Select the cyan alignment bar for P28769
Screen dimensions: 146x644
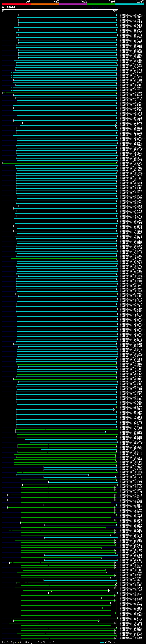click(67, 53)
